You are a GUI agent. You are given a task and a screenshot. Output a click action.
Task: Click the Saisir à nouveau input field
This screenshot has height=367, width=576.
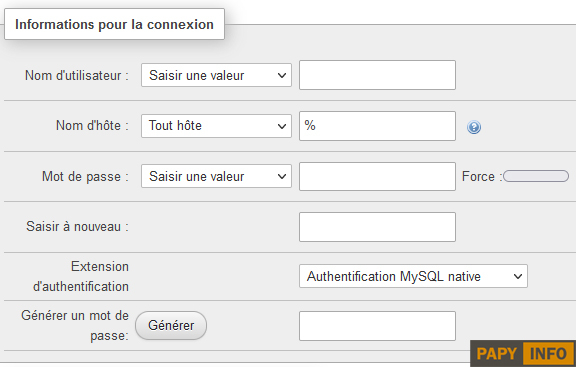(377, 227)
